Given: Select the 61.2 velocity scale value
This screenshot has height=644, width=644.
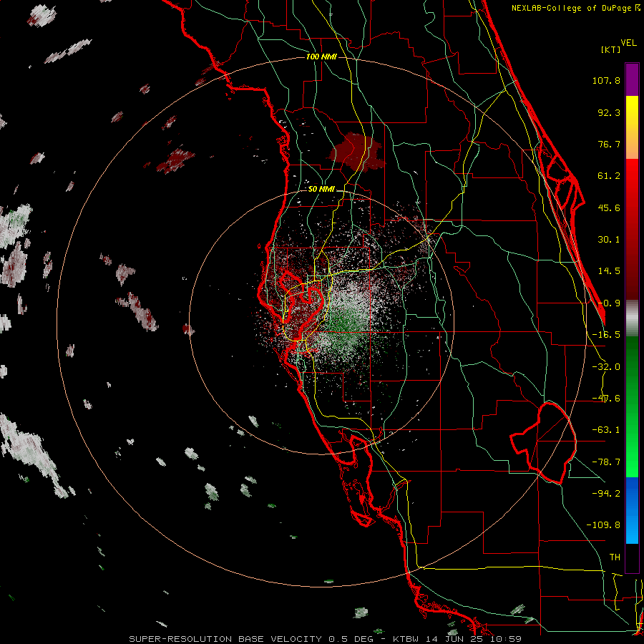Looking at the screenshot, I should [609, 176].
